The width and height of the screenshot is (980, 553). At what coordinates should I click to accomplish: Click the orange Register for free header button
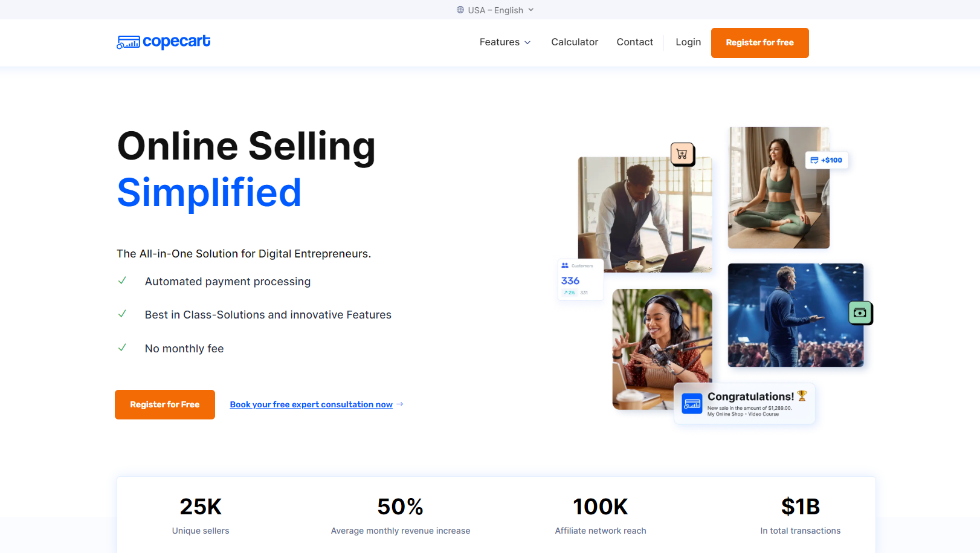(759, 42)
